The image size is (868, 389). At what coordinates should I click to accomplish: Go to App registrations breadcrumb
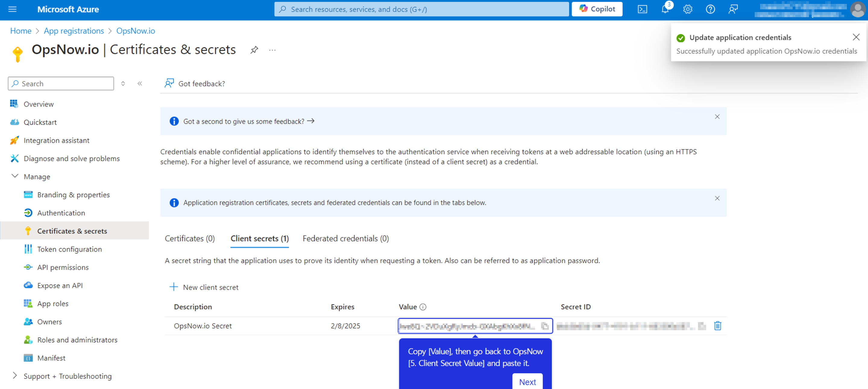pos(74,31)
